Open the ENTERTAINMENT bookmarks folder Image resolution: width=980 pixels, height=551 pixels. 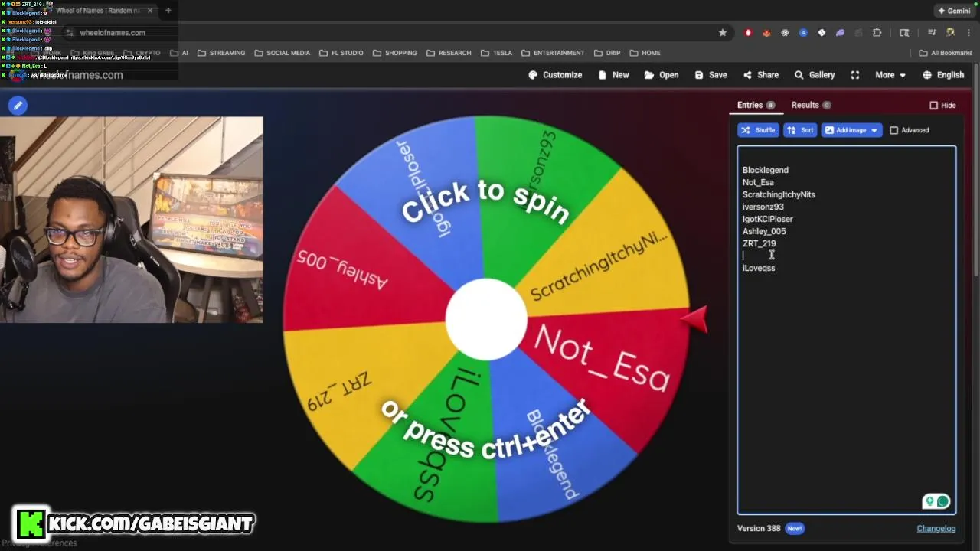(552, 53)
